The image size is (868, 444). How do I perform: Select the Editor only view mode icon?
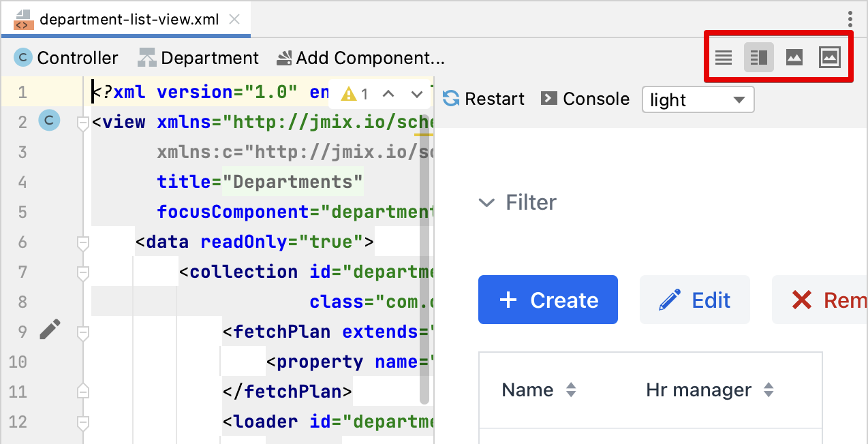pyautogui.click(x=724, y=58)
